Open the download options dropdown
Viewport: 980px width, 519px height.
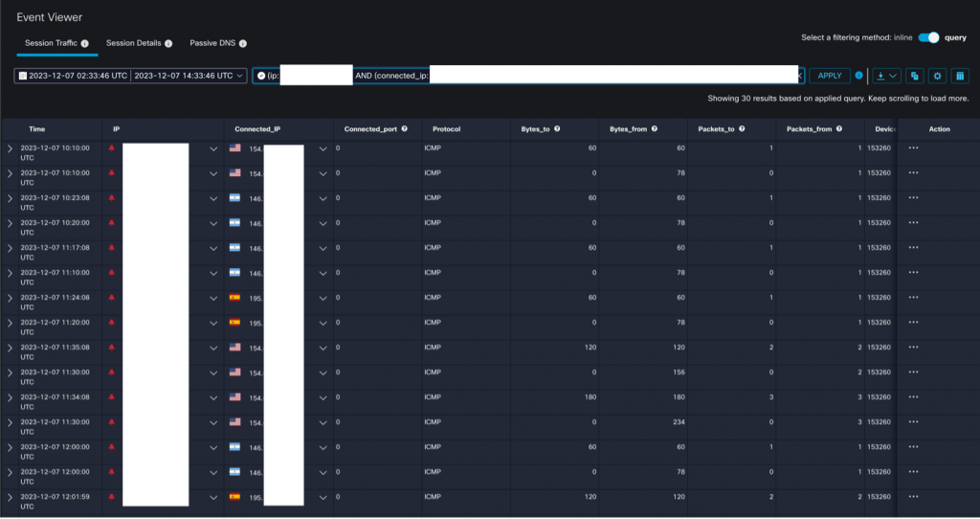click(886, 76)
